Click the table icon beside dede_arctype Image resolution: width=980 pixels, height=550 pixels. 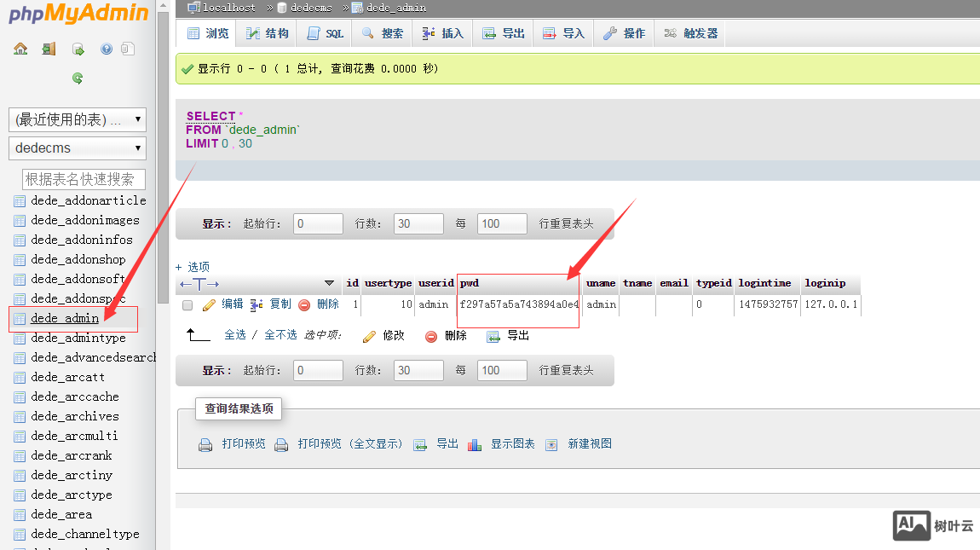coord(20,495)
